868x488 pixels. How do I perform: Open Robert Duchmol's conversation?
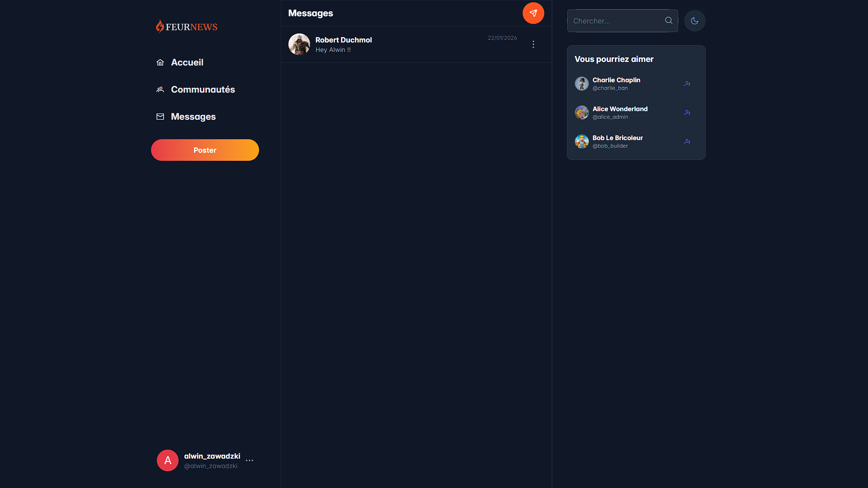pos(398,44)
